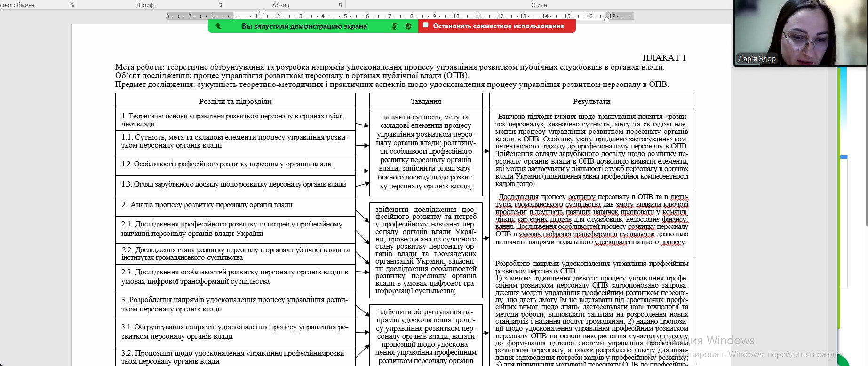Select the Дар'я Здор video thumbnail
868x366 pixels.
click(x=800, y=33)
